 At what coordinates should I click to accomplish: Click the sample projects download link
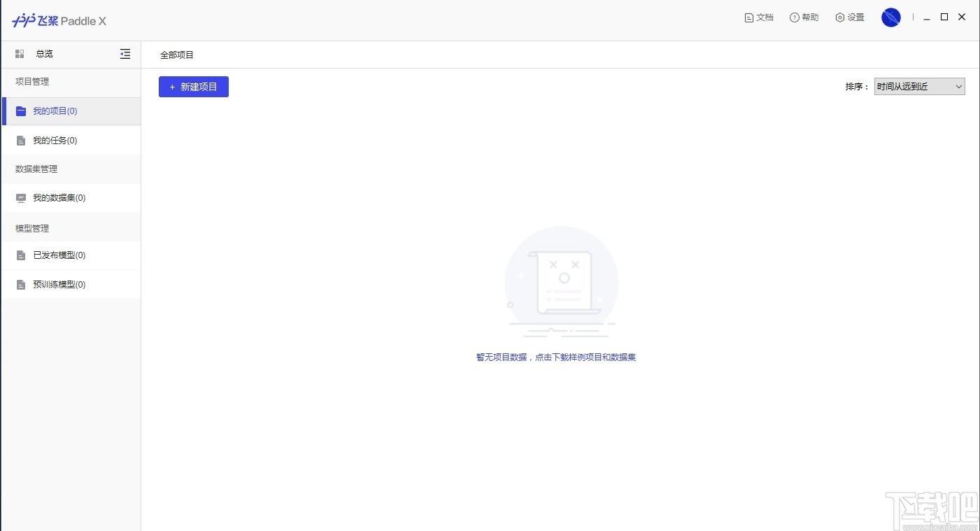coord(556,357)
